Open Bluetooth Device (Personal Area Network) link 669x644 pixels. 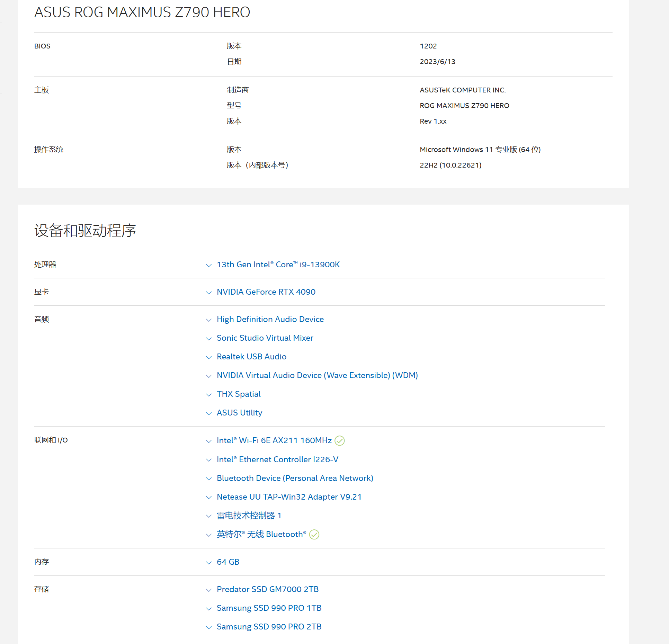(x=295, y=478)
